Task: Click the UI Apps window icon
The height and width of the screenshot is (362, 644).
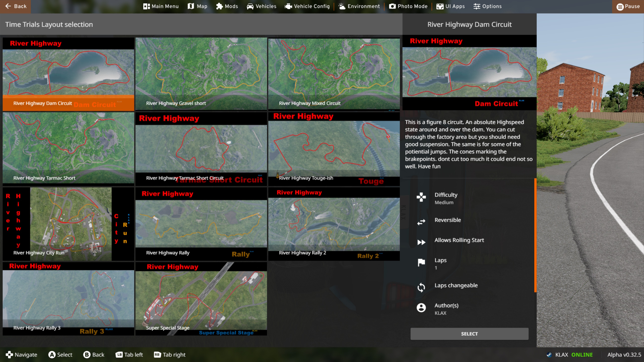Action: tap(440, 7)
